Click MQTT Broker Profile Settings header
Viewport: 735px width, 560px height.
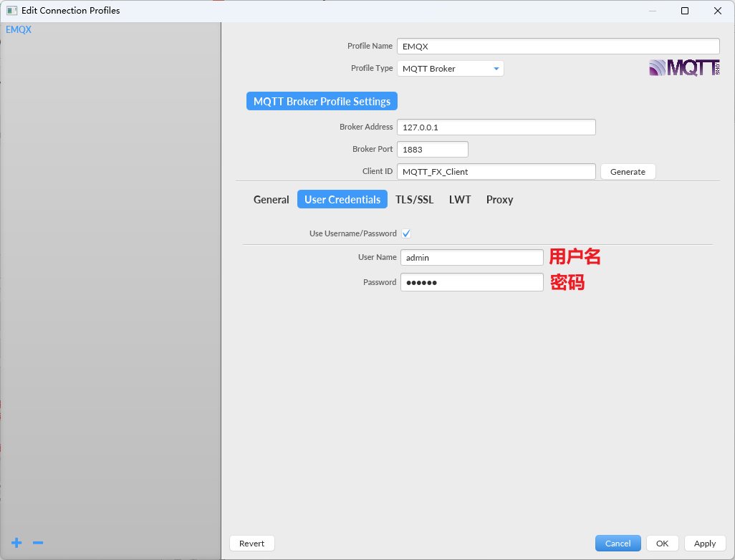[x=322, y=101]
